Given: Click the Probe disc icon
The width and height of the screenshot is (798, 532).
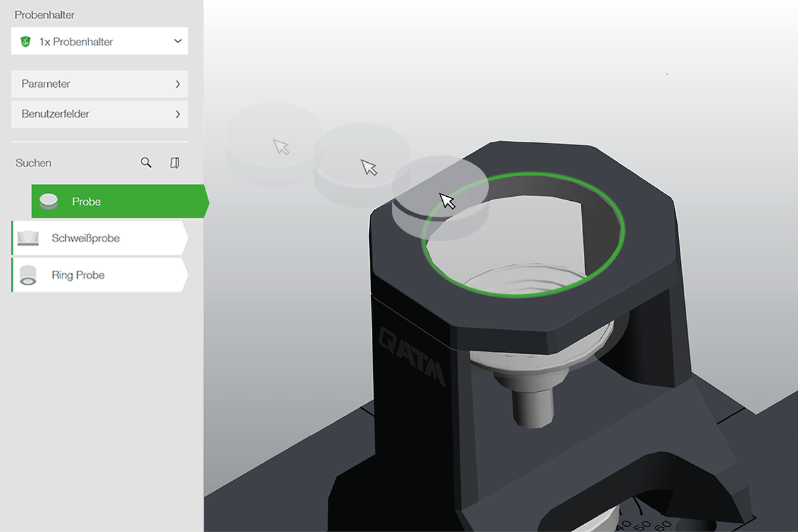Looking at the screenshot, I should [49, 201].
